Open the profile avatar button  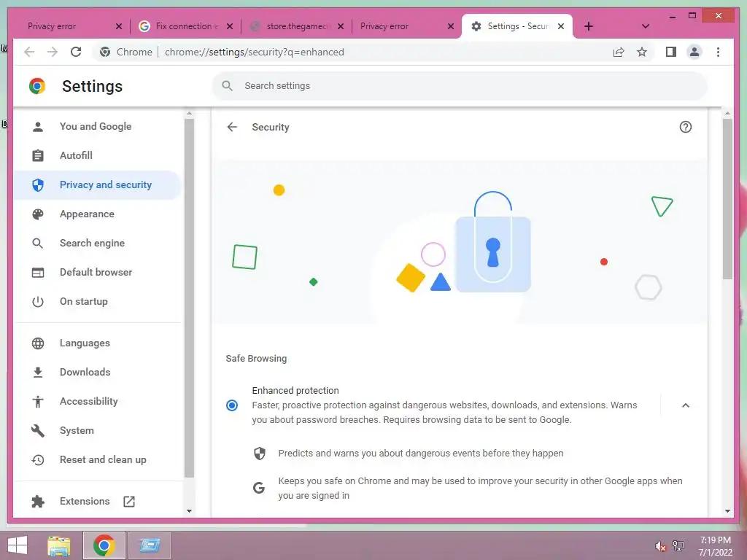(694, 52)
